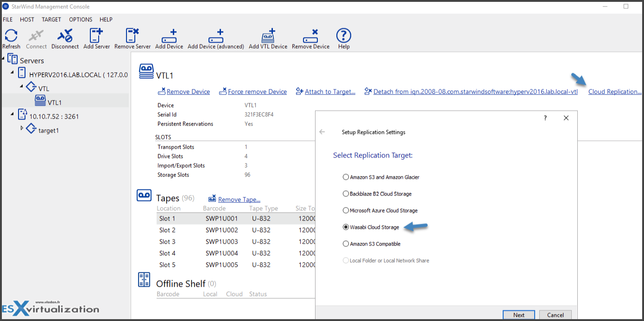Image resolution: width=644 pixels, height=321 pixels.
Task: Click the Add VTL Device icon
Action: click(x=268, y=36)
